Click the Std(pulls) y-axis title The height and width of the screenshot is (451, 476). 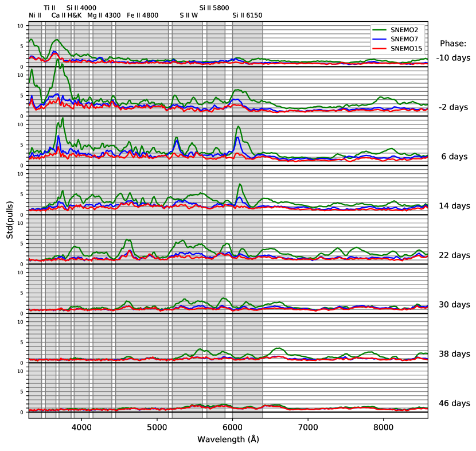(10, 220)
